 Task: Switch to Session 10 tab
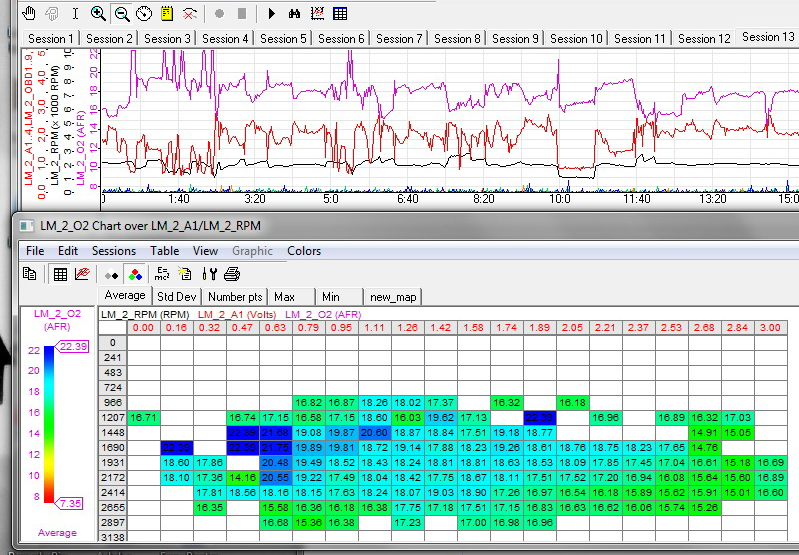coord(576,39)
